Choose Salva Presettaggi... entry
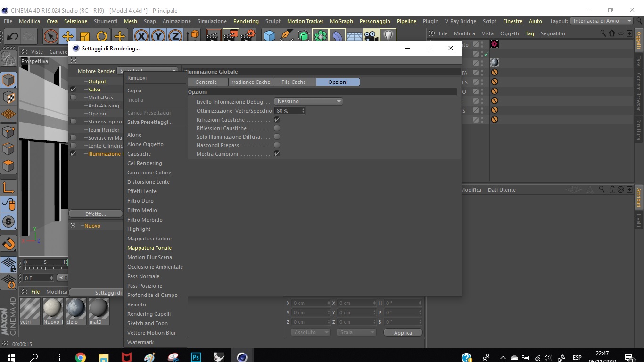Screen dimensions: 644x362 [x=150, y=122]
